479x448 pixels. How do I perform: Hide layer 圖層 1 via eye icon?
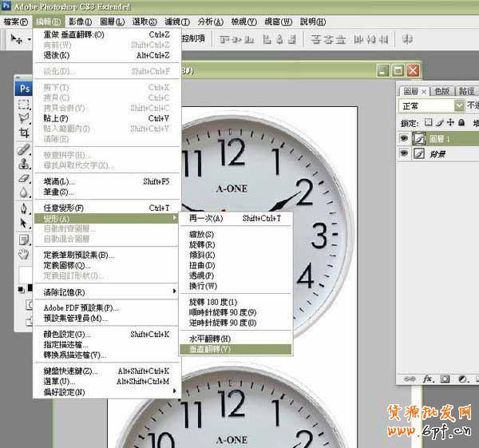click(x=404, y=139)
